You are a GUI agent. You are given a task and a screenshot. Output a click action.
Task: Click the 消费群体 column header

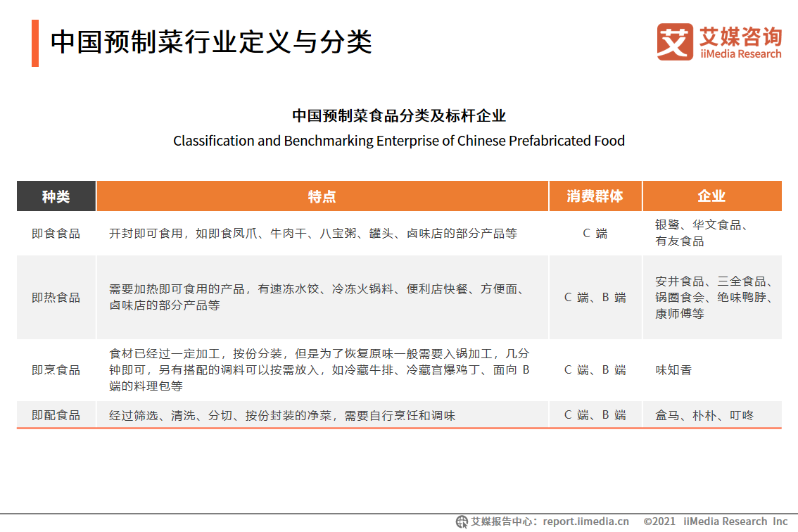(595, 196)
